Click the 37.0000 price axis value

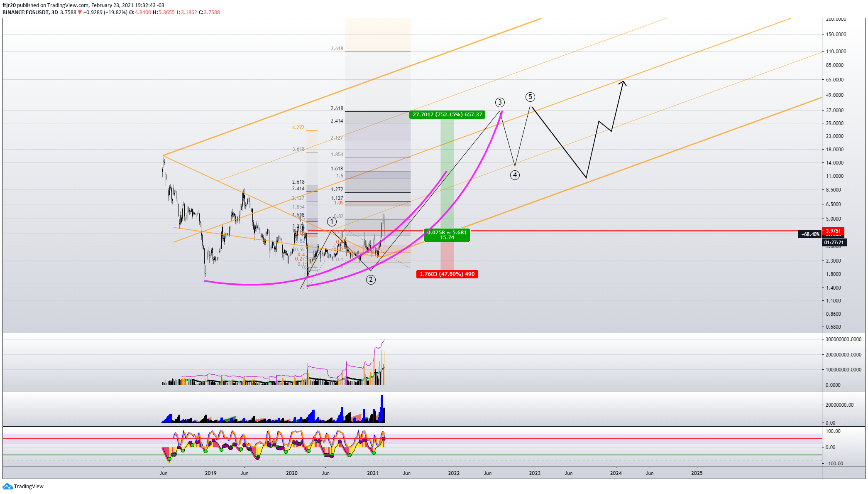(835, 111)
